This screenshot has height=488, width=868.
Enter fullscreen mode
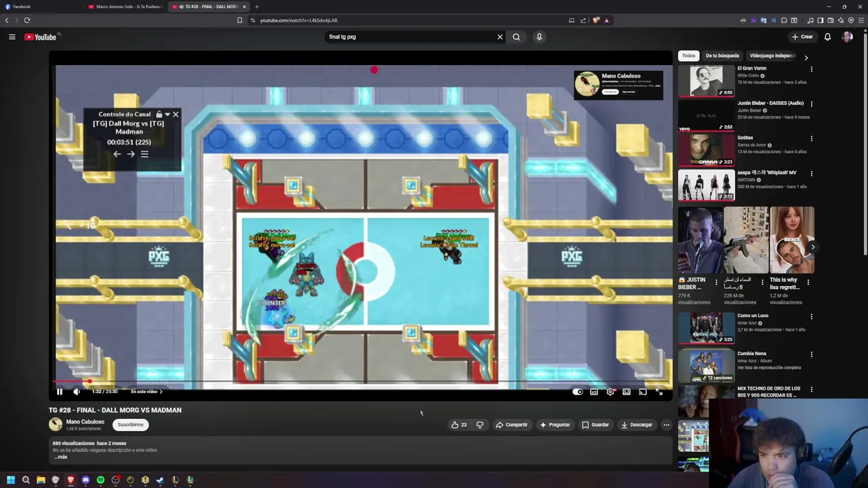click(659, 392)
